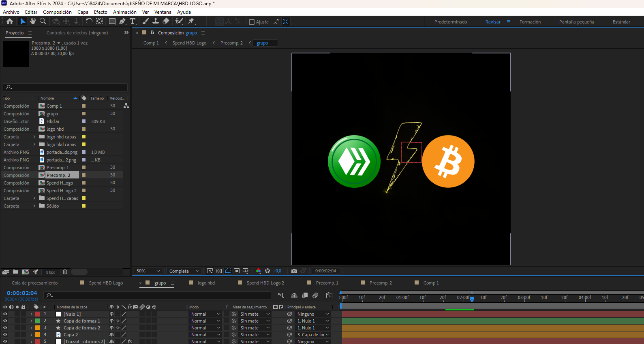Image resolution: width=644 pixels, height=344 pixels.
Task: Click the Home icon in the toolbar
Action: coord(10,21)
